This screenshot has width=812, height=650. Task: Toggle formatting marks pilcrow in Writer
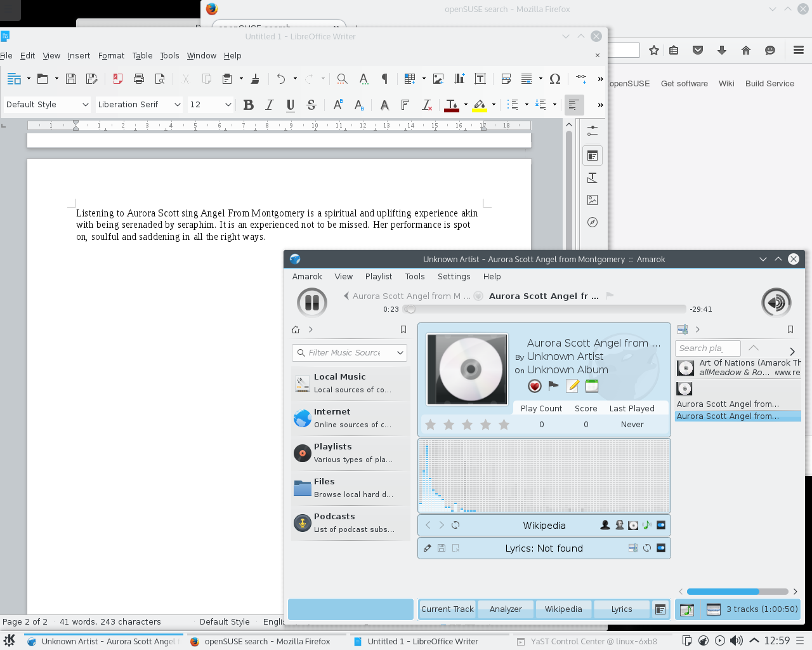pyautogui.click(x=384, y=79)
